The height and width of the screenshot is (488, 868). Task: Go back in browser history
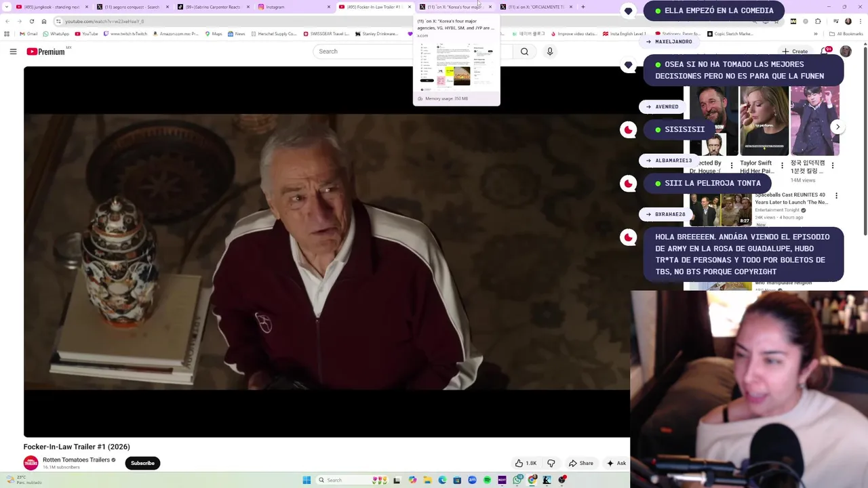(x=7, y=21)
